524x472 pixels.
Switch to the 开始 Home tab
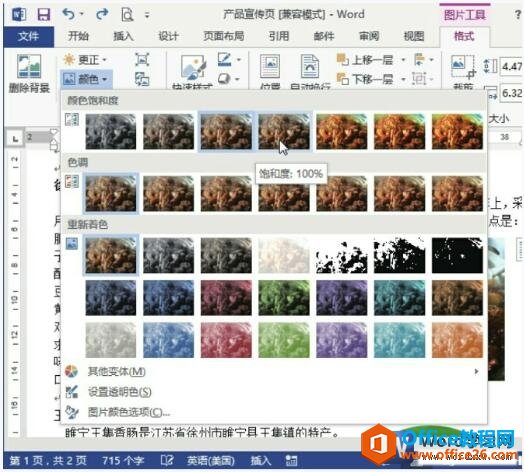point(78,36)
